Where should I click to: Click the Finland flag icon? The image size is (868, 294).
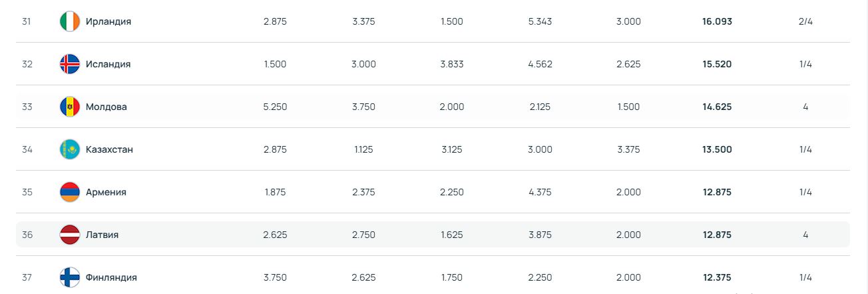click(69, 277)
